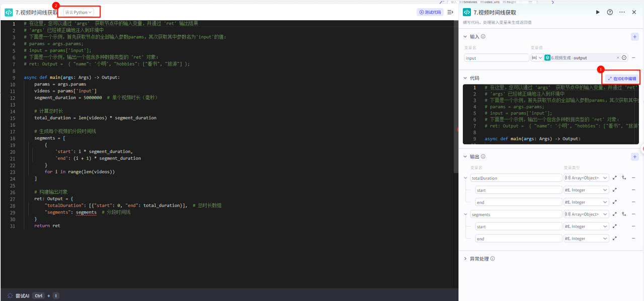Collapse the 代码 section
Image resolution: width=644 pixels, height=301 pixels.
click(x=465, y=78)
